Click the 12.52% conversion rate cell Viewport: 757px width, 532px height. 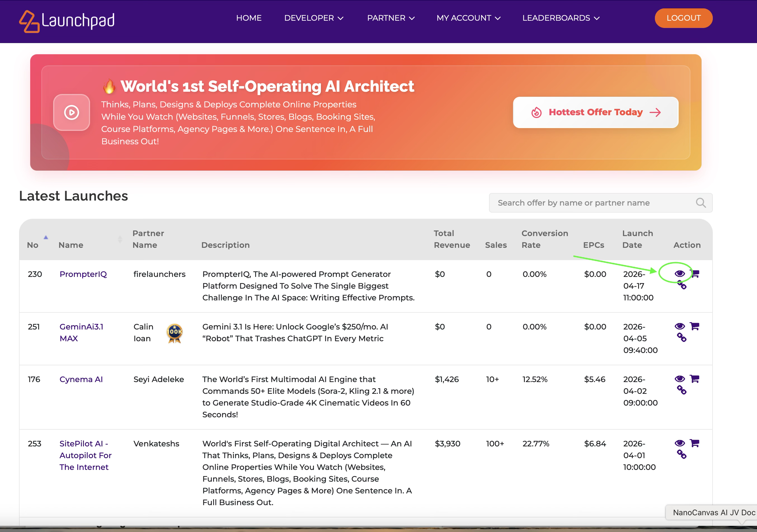(x=535, y=379)
